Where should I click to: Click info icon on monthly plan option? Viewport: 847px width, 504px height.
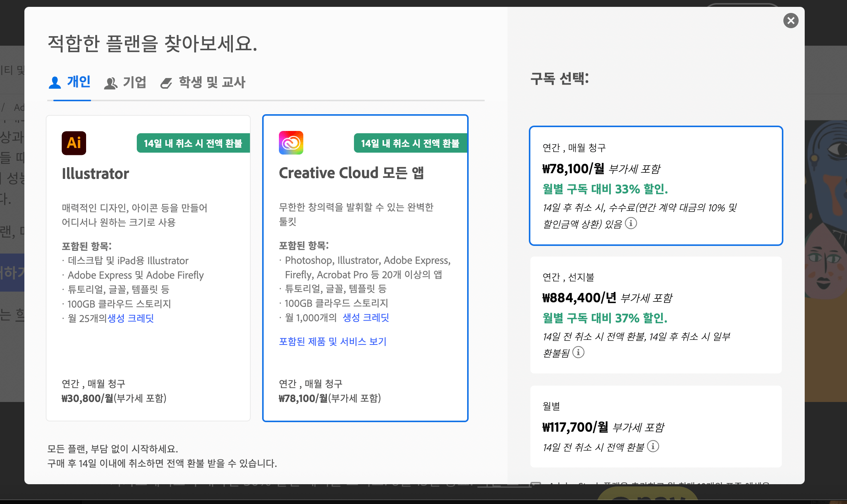(x=653, y=446)
